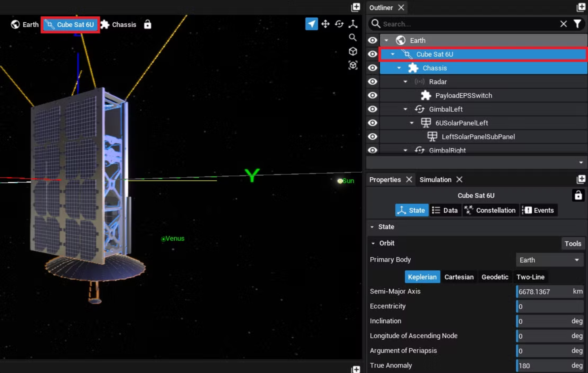
Task: Click the Properties panel lock icon
Action: pyautogui.click(x=578, y=195)
